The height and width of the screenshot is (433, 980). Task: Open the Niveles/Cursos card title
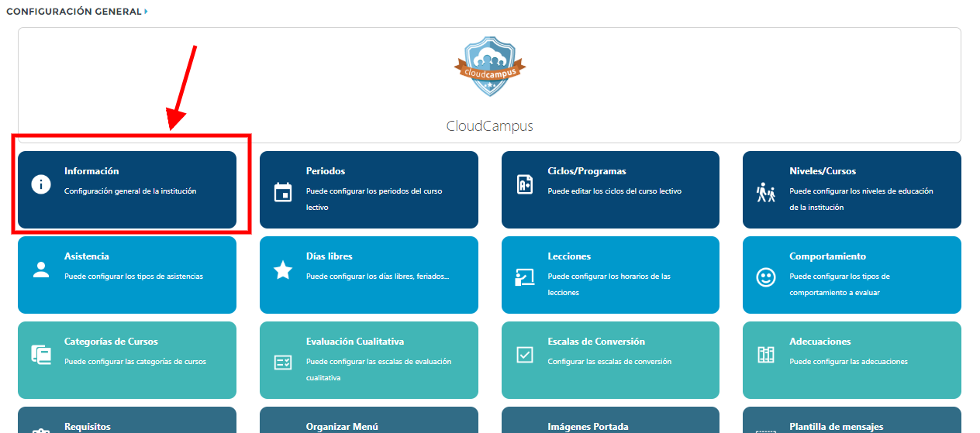[x=823, y=171]
